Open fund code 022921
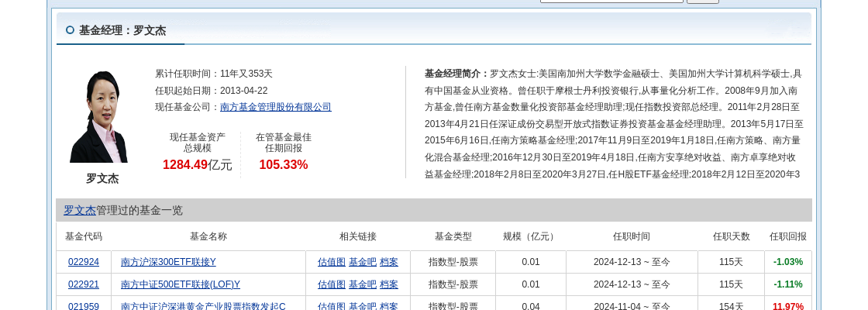The width and height of the screenshot is (868, 310). point(84,284)
